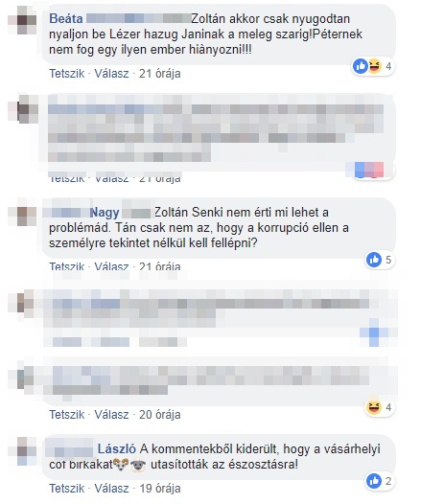Click the 20 órája timestamp
This screenshot has width=421, height=504.
point(159,415)
